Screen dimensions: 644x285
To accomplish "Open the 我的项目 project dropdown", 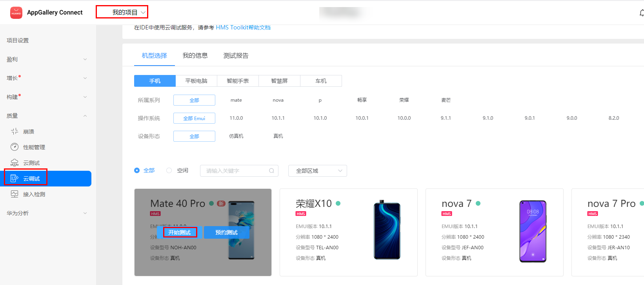I will pyautogui.click(x=122, y=12).
